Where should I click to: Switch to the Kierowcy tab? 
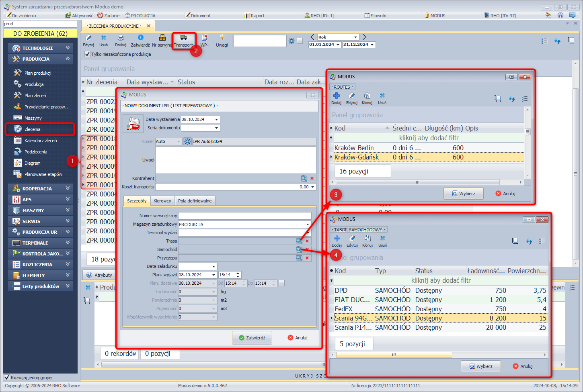(x=162, y=201)
